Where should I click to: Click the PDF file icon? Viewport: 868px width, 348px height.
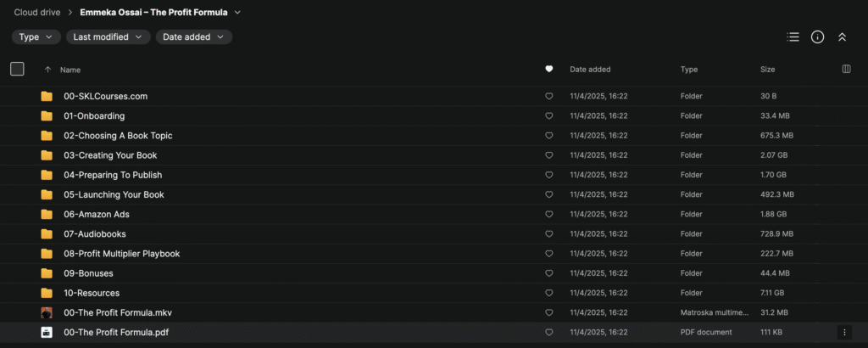point(47,332)
